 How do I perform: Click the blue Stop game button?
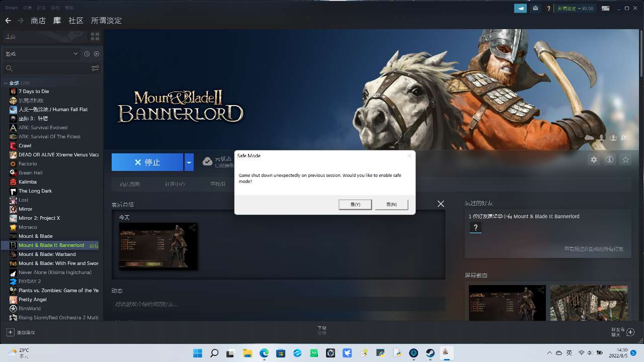point(147,162)
